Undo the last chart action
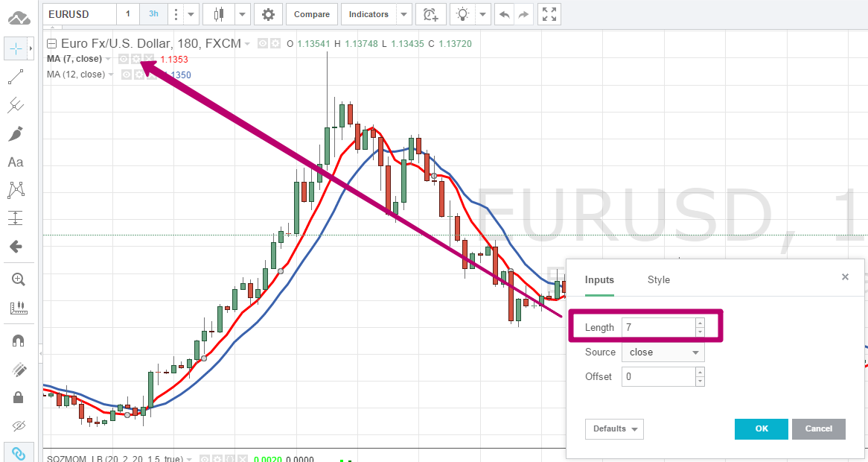The width and height of the screenshot is (868, 462). (x=504, y=14)
